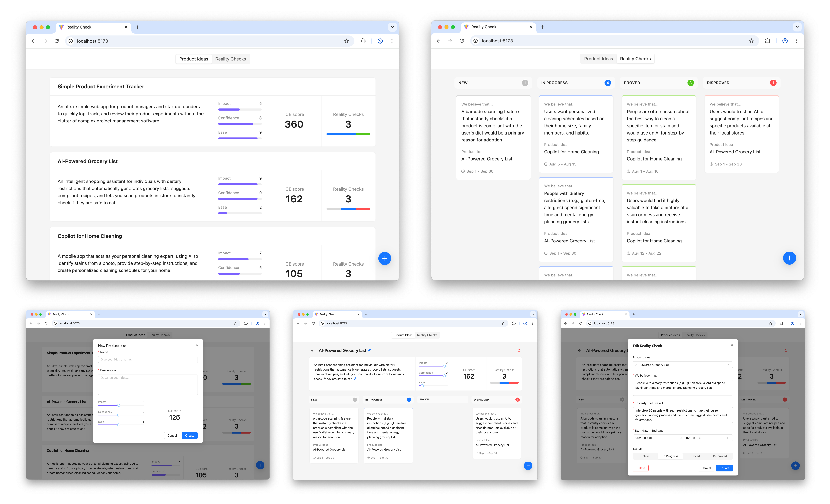
Task: Click the Create button in New Product Idea
Action: [x=190, y=435]
